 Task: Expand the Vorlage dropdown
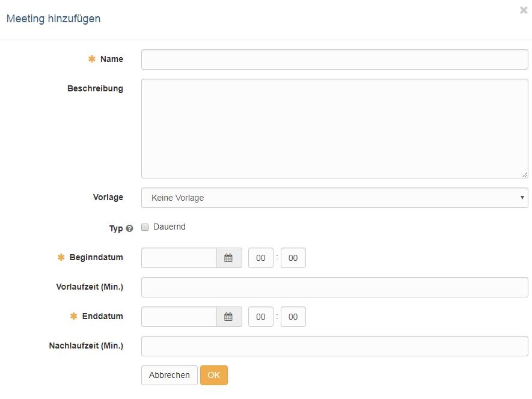point(334,198)
